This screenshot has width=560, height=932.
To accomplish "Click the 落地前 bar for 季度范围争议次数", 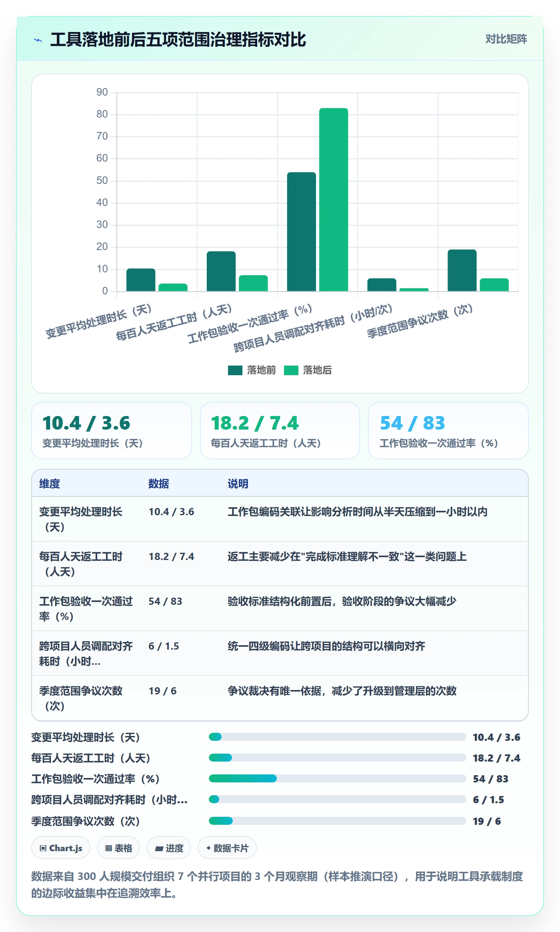I will 462,270.
